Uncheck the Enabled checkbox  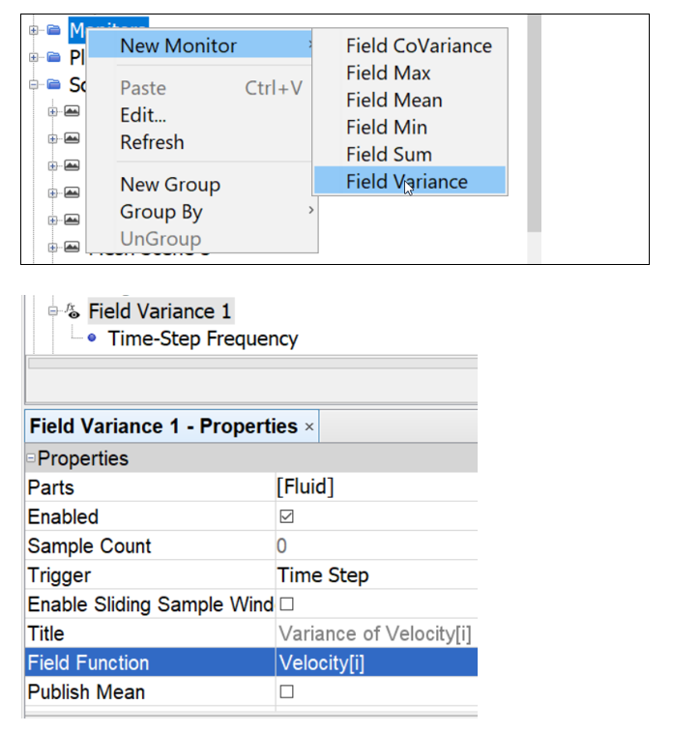tap(286, 517)
